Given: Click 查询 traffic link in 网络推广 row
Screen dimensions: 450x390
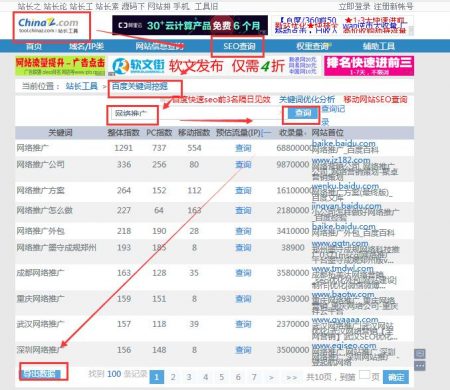Looking at the screenshot, I should click(x=243, y=148).
